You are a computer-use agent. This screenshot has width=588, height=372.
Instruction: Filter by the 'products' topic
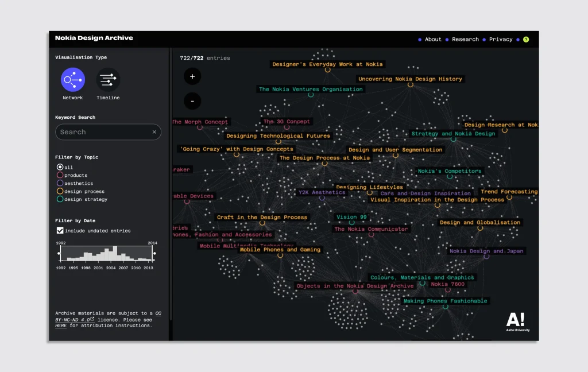[x=60, y=176]
